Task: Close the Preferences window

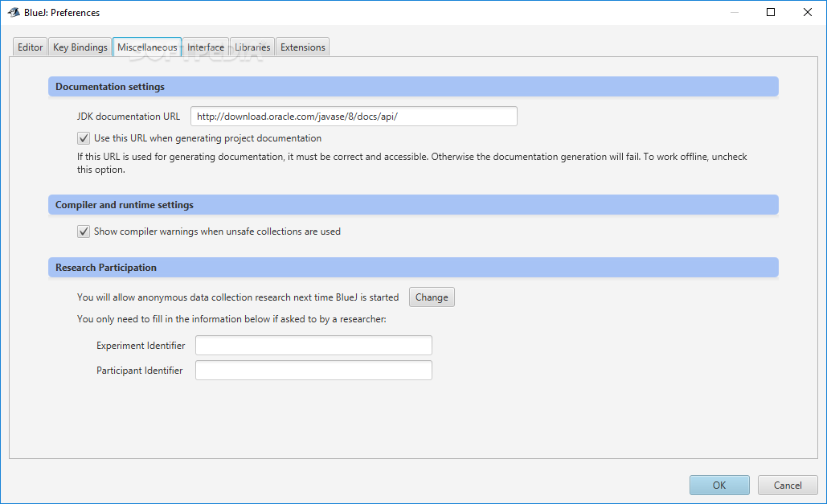Action: click(x=808, y=12)
